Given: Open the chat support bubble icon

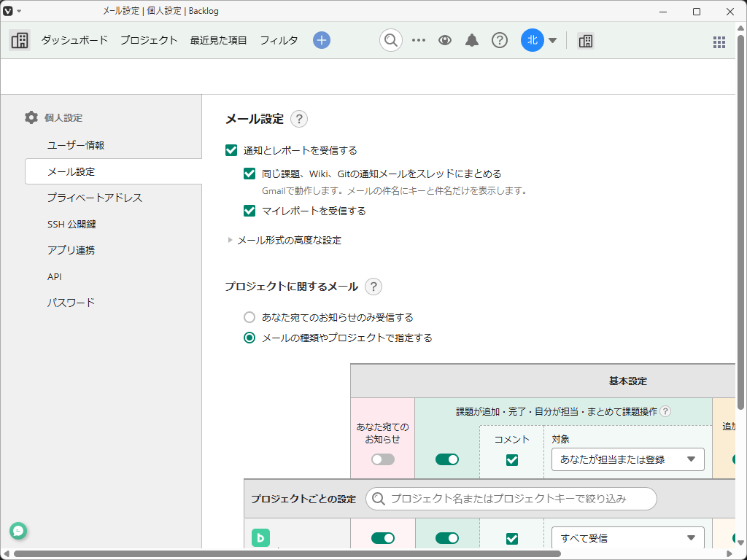Looking at the screenshot, I should (18, 531).
